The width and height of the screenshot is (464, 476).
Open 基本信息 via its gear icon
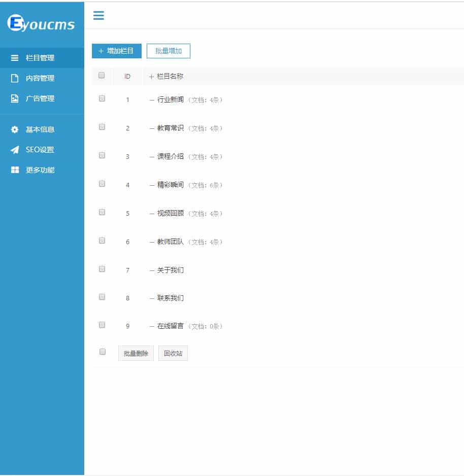point(14,129)
